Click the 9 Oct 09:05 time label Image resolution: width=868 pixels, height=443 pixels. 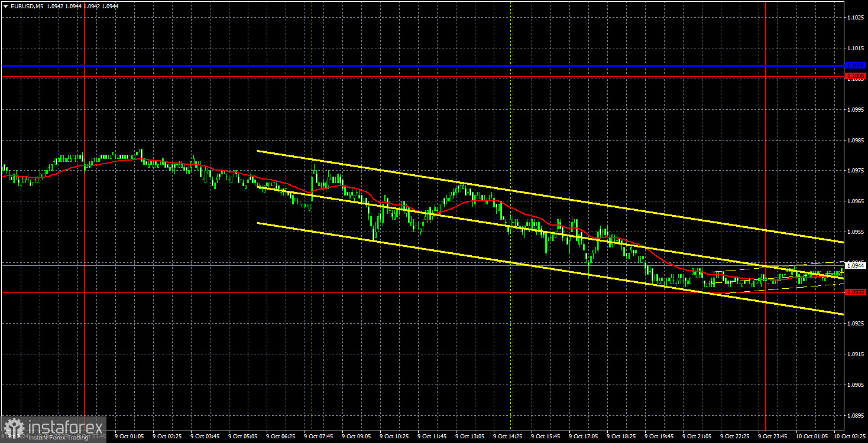(357, 437)
